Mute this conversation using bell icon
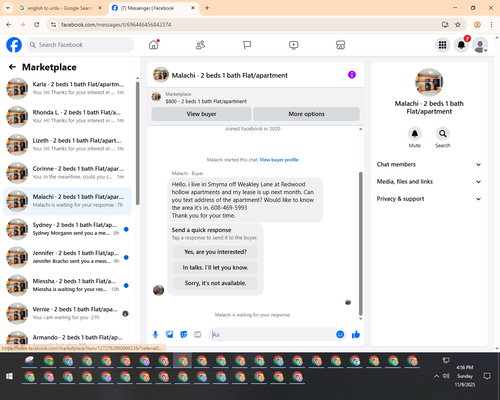Screen dimensions: 500x400 (415, 134)
